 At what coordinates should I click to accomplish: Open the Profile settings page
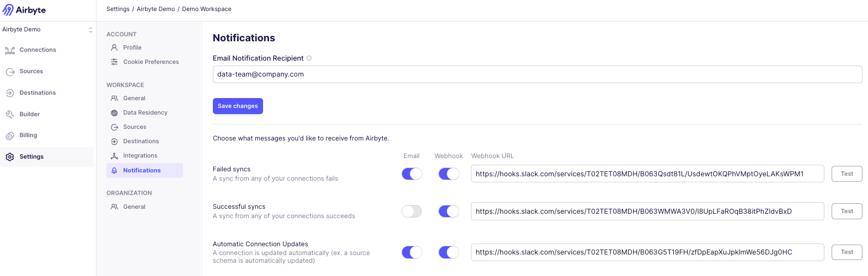click(x=132, y=48)
